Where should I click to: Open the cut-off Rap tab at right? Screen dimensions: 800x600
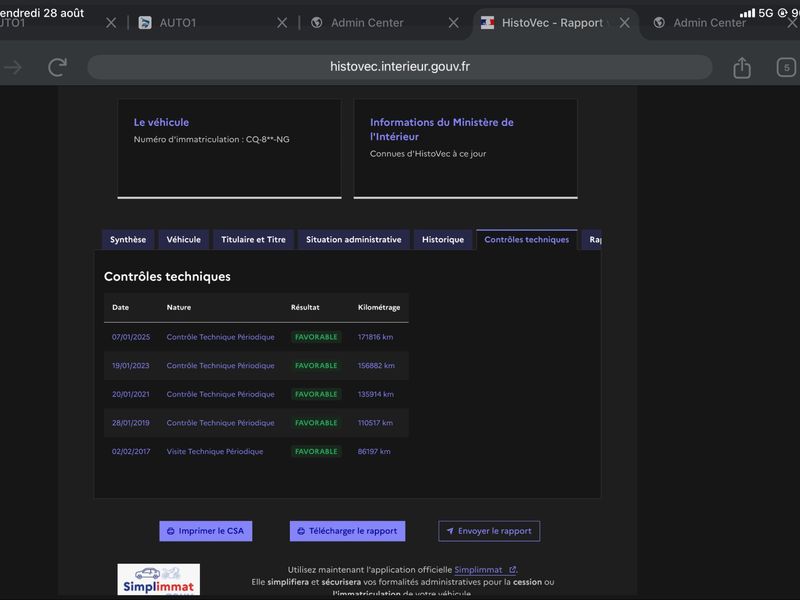pyautogui.click(x=593, y=239)
